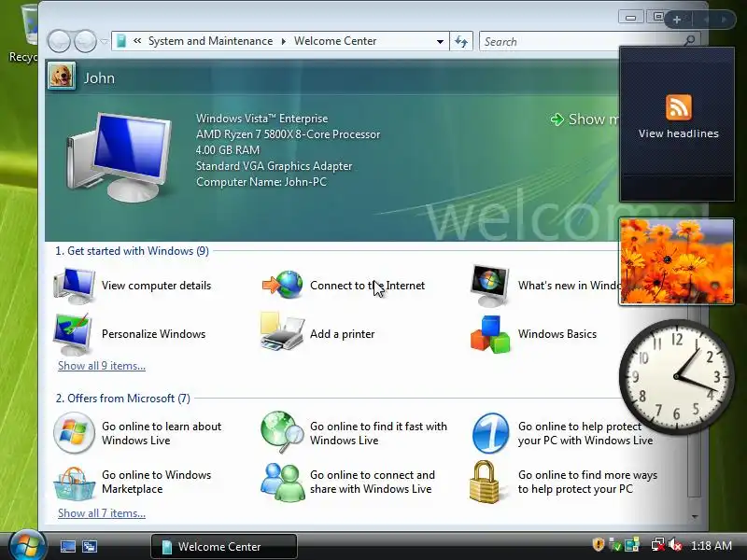Image resolution: width=747 pixels, height=560 pixels.
Task: Click the breadcrumb double chevron
Action: [x=137, y=41]
